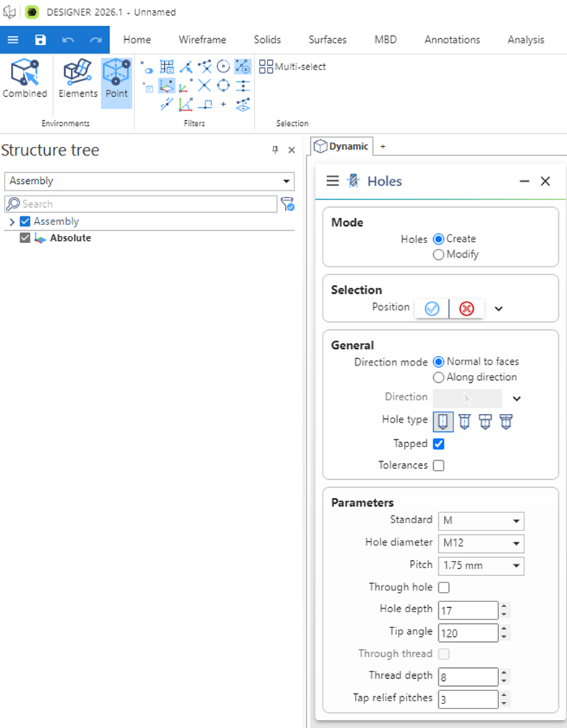Click the Hole depth input field

pyautogui.click(x=467, y=610)
